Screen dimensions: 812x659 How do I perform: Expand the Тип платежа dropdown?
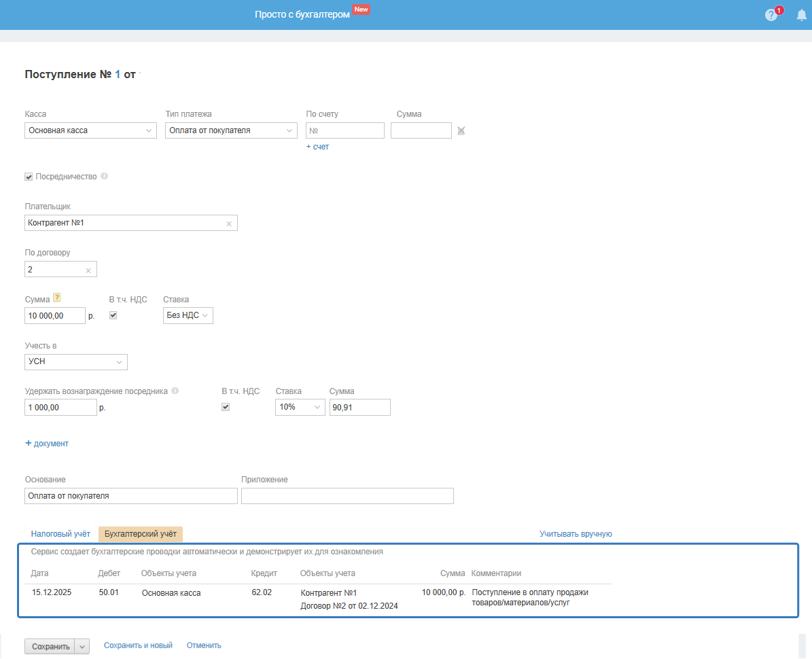[231, 130]
